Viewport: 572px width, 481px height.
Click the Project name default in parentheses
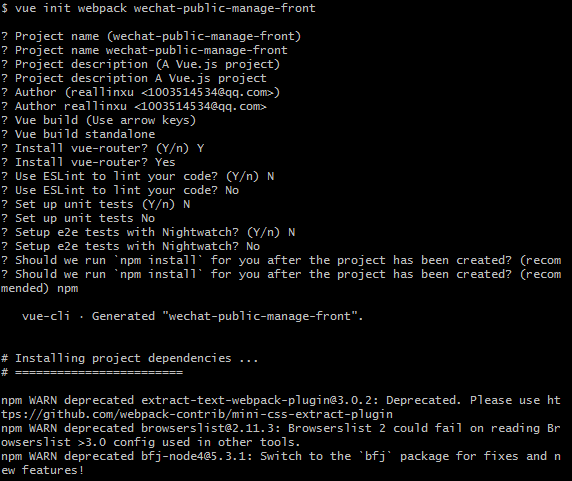coord(204,36)
